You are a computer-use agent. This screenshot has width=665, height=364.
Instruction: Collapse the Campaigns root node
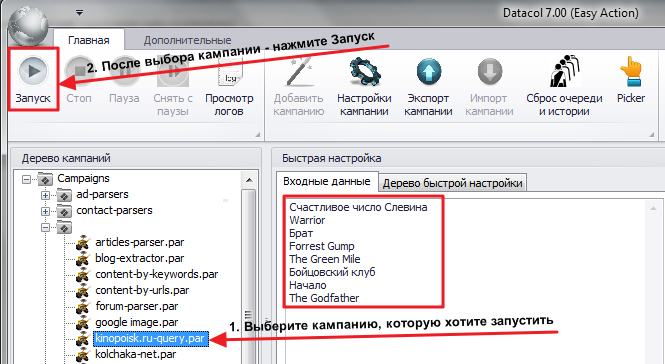coord(26,179)
